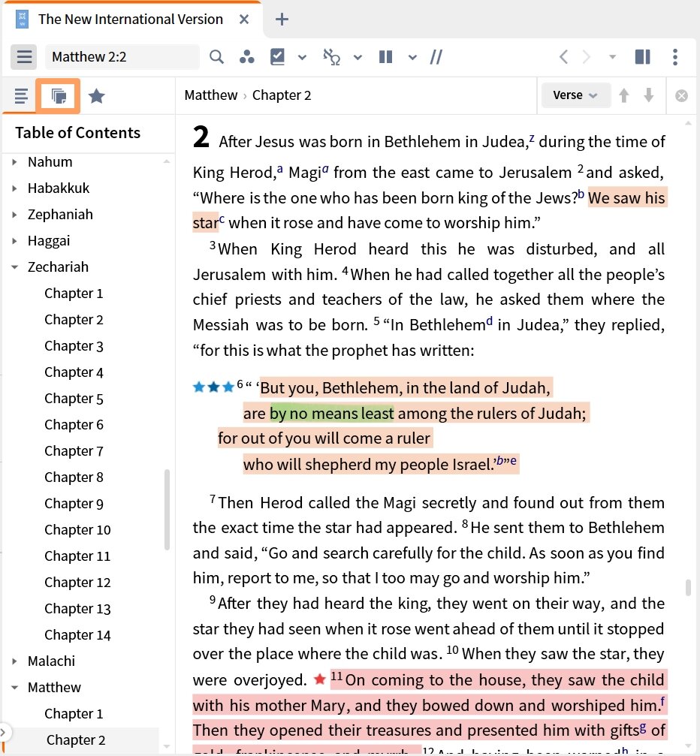The height and width of the screenshot is (756, 700).
Task: Click Chapter 2 in the breadcrumb
Action: (282, 95)
